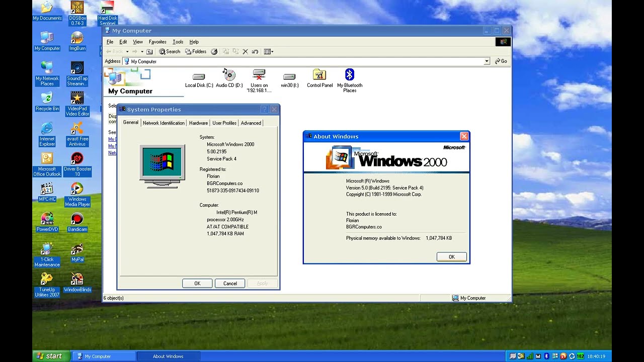Select DOSBox 0.74-3 desktop icon
The image size is (644, 362).
77,14
